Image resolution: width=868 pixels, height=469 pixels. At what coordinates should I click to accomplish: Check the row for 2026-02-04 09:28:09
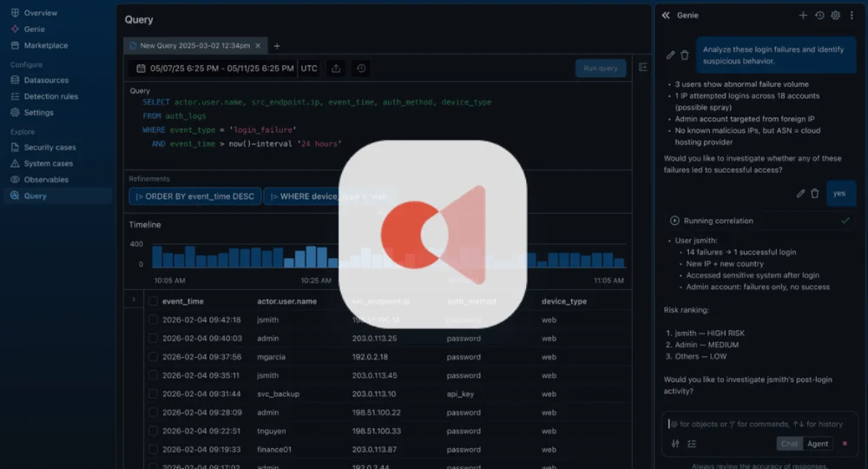pos(153,413)
